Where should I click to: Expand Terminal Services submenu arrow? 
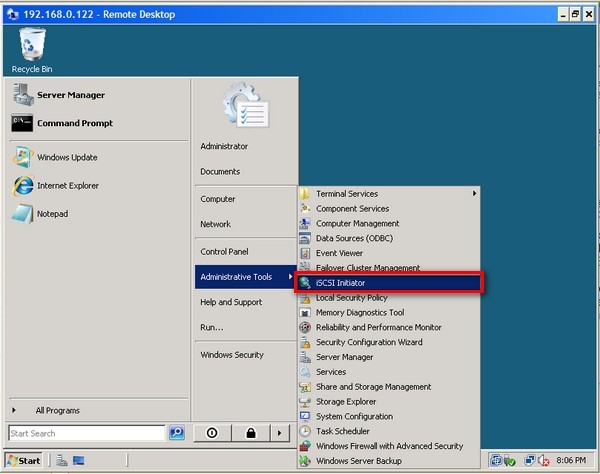pyautogui.click(x=474, y=194)
